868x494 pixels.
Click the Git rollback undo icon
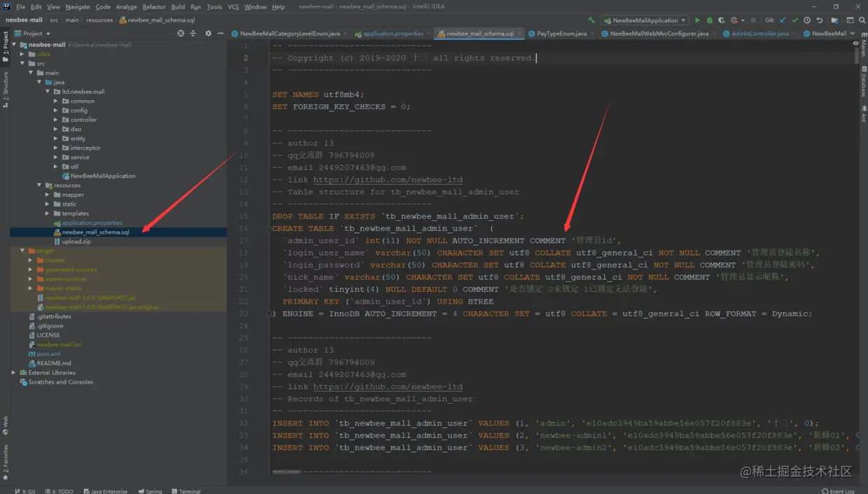tap(819, 20)
